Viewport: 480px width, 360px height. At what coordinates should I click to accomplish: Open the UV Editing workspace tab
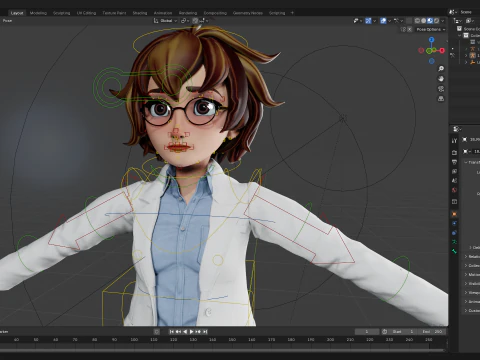point(86,13)
